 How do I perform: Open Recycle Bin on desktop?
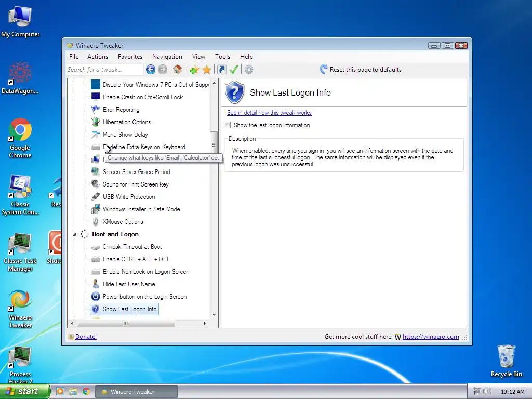click(x=506, y=361)
